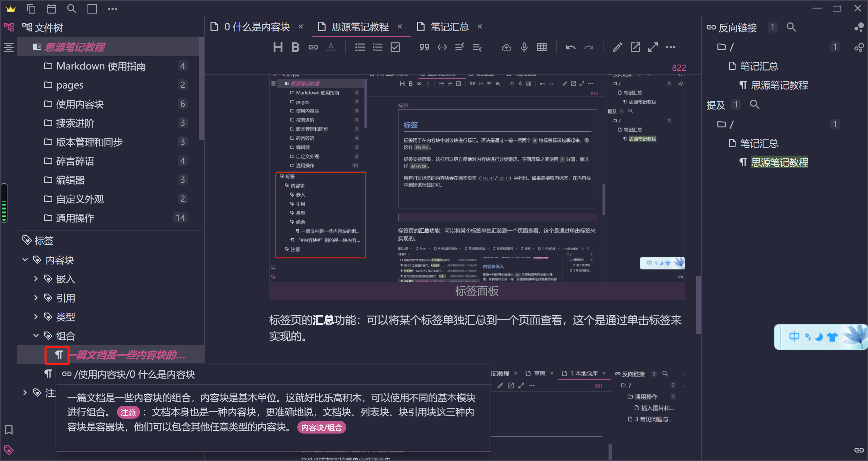Click the fullscreen expand arrows icon

click(x=653, y=47)
